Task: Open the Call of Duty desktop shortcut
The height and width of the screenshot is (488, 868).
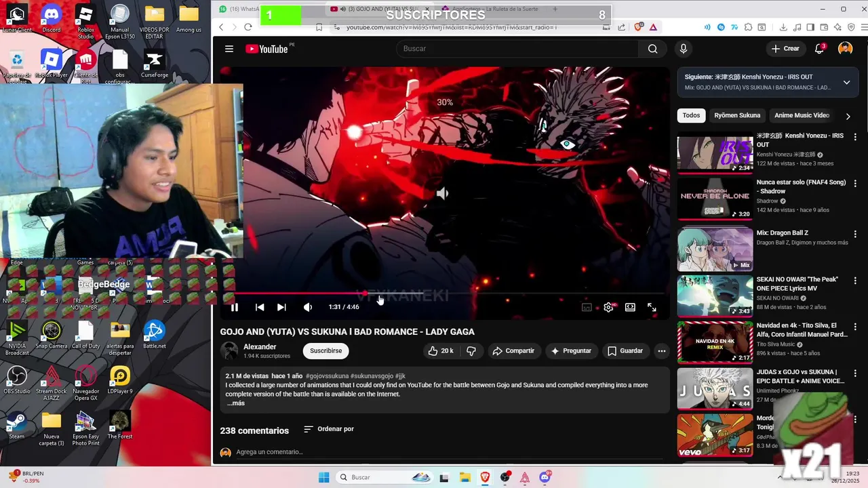Action: pyautogui.click(x=85, y=335)
